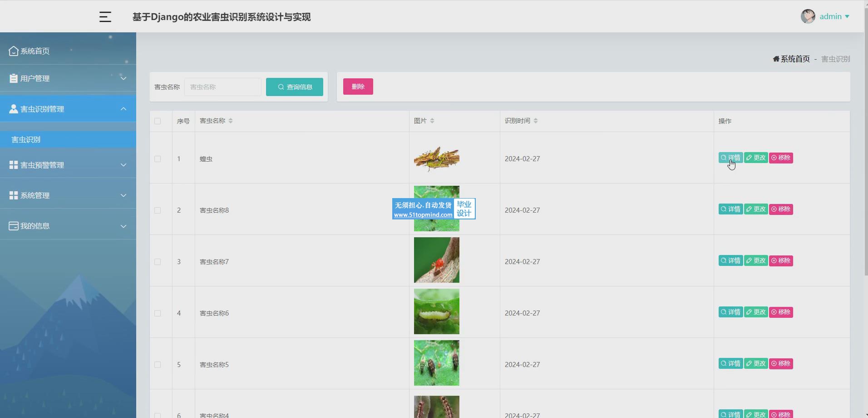The width and height of the screenshot is (868, 418).
Task: Focus the 害虫名称 search input field
Action: pos(223,87)
